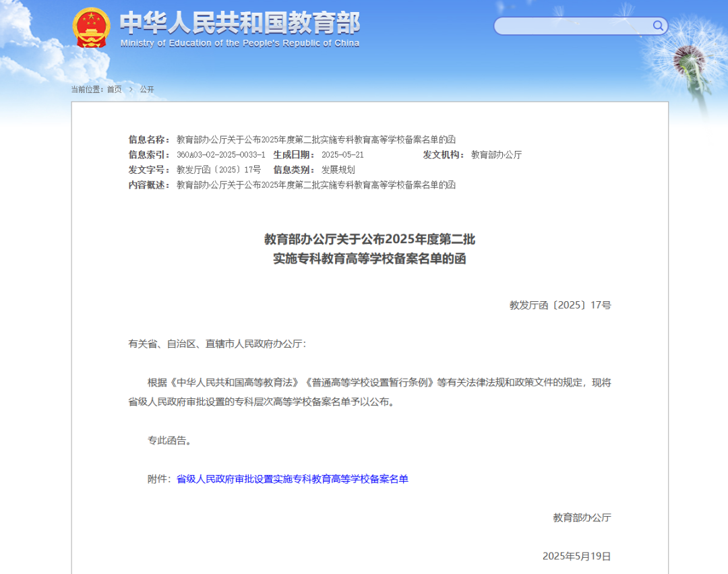Click the 信息类别 value 发展规划
The width and height of the screenshot is (728, 574).
click(x=338, y=170)
